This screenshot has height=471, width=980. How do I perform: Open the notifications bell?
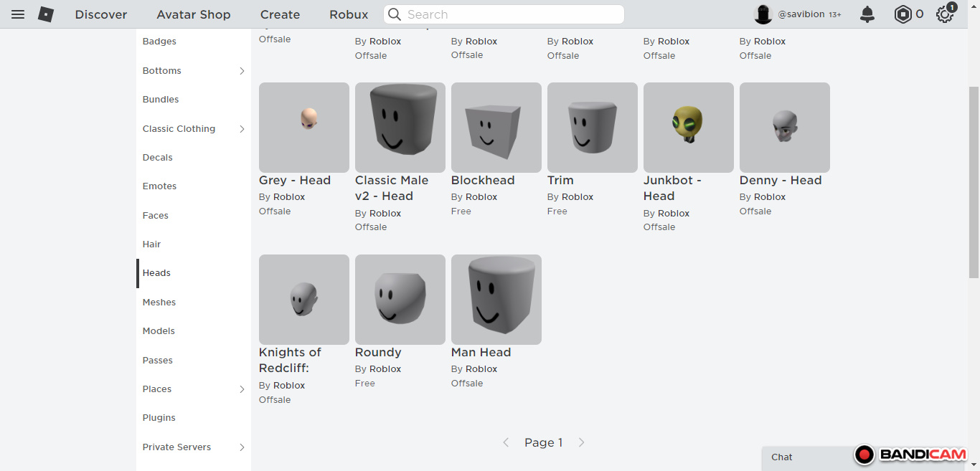pyautogui.click(x=867, y=14)
